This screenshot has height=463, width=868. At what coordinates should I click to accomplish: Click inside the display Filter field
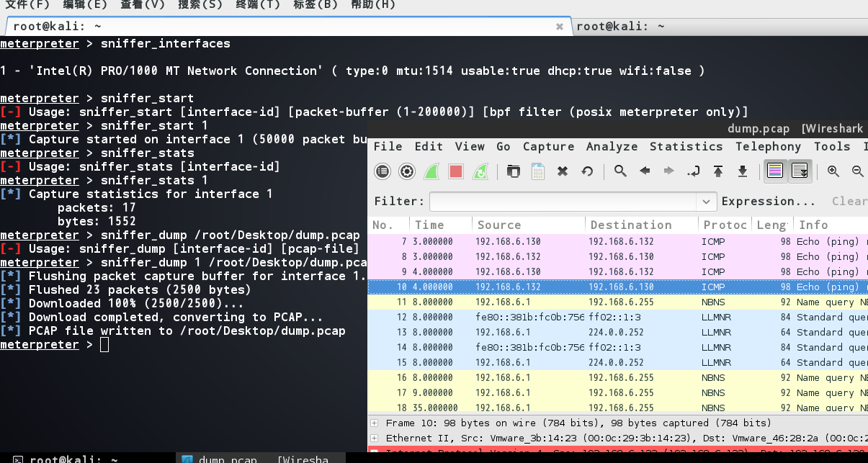563,202
